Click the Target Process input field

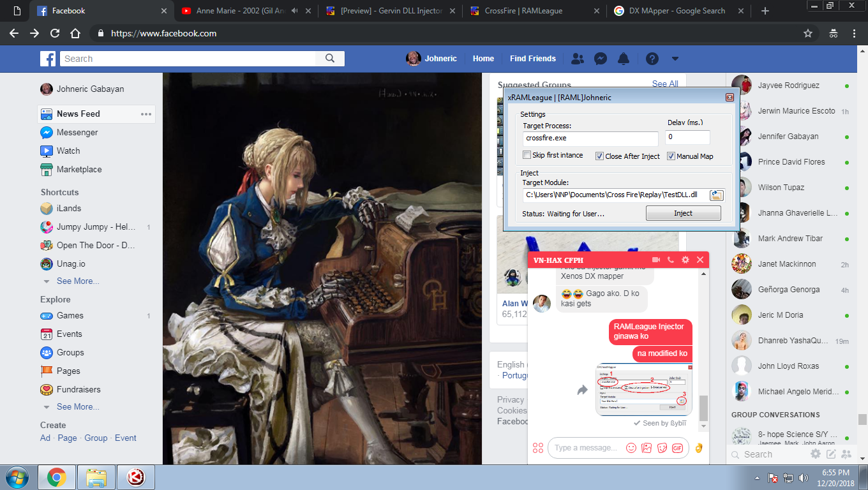590,138
